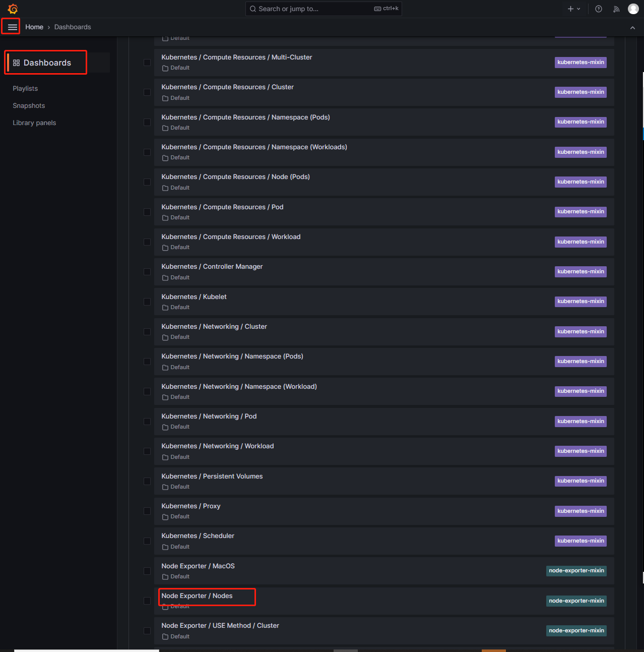
Task: Open the news feed RSS icon
Action: coord(616,9)
